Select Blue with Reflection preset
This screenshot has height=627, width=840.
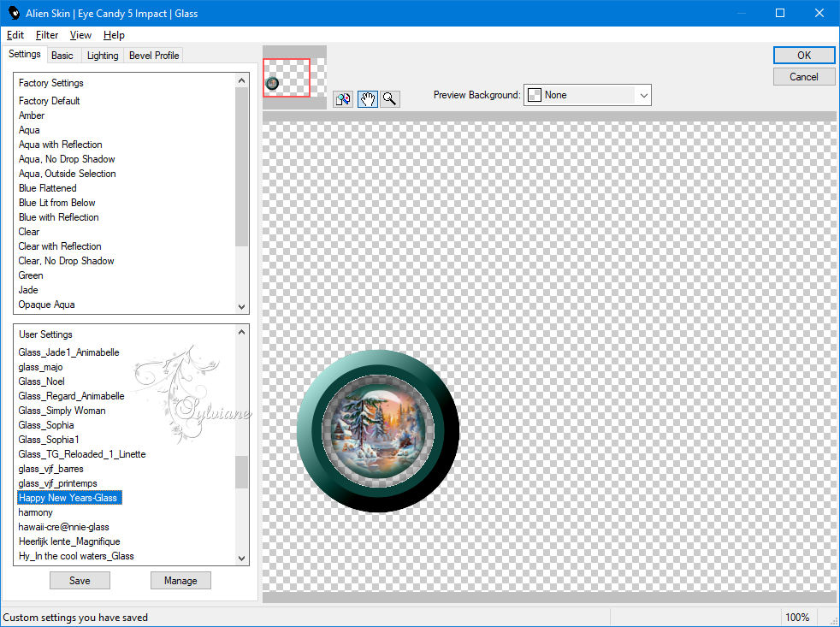click(58, 217)
